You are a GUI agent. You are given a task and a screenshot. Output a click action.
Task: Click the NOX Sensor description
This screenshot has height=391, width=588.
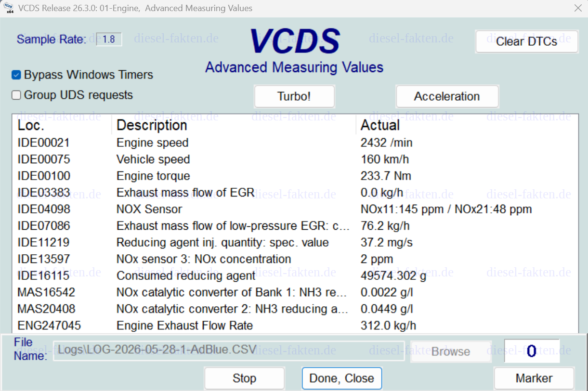pyautogui.click(x=149, y=209)
